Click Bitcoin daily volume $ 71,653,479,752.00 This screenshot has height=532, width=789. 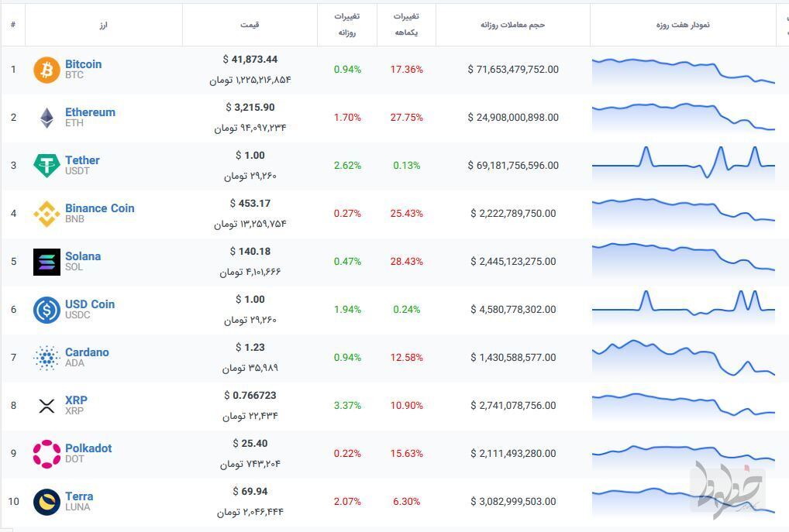tap(513, 70)
